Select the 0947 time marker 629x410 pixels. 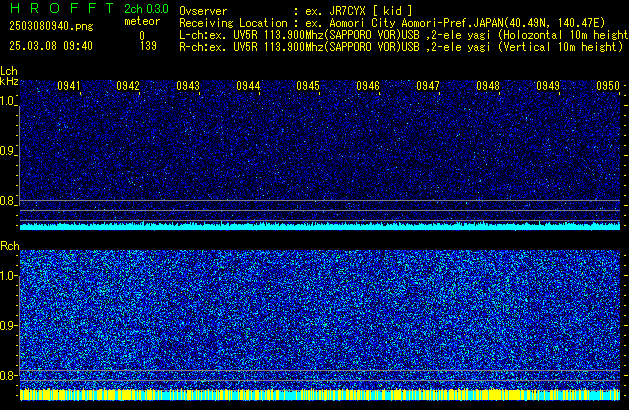click(428, 86)
